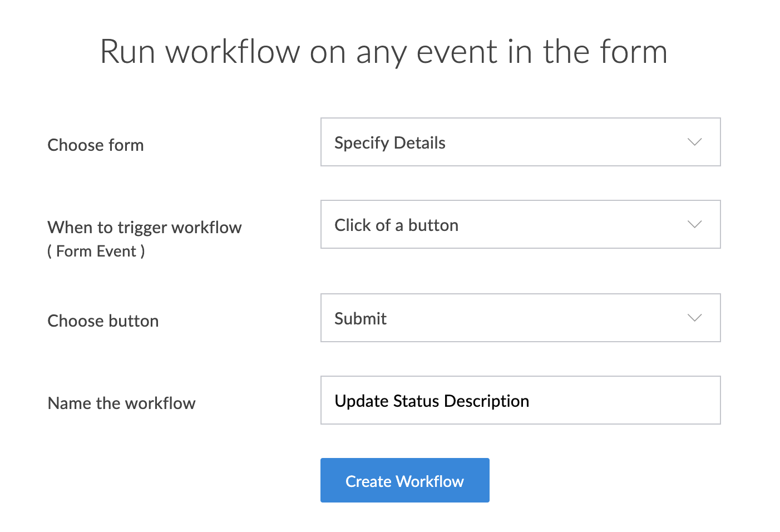Expand the form event trigger dropdown

[x=520, y=224]
